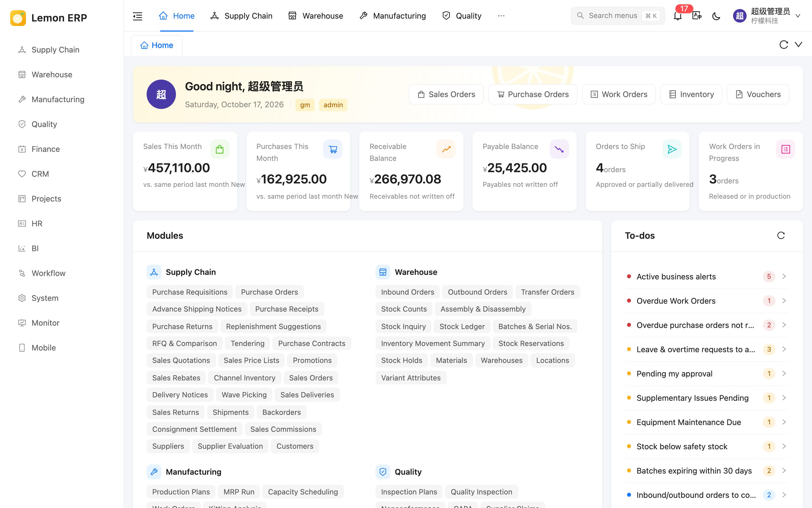Image resolution: width=812 pixels, height=508 pixels.
Task: Click the Supply Chain module section icon
Action: click(154, 272)
